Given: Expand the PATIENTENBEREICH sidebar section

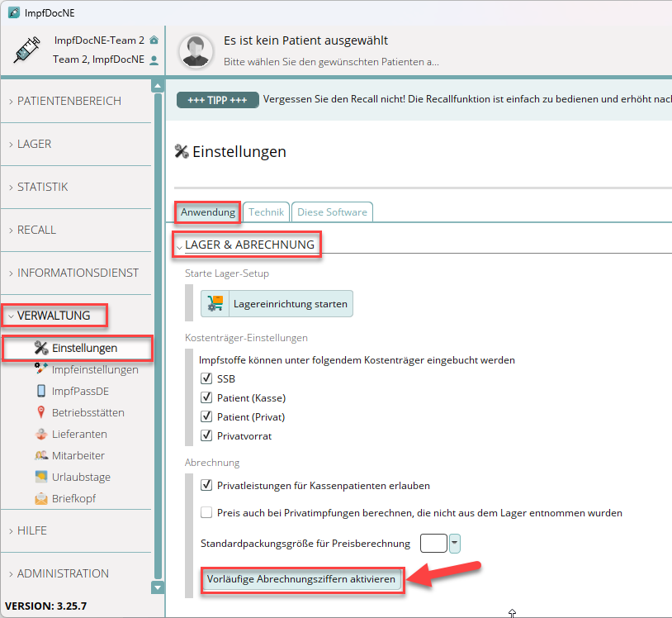Looking at the screenshot, I should pyautogui.click(x=69, y=101).
